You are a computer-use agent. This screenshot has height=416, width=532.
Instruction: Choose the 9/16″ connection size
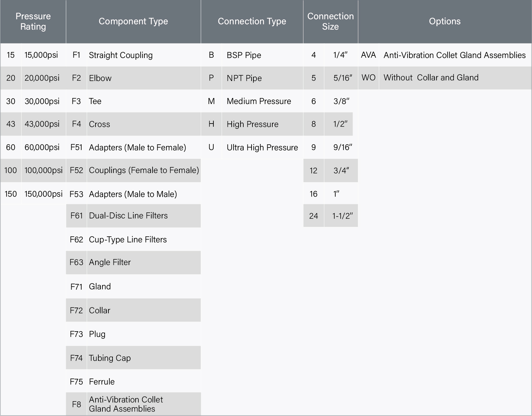tap(342, 147)
